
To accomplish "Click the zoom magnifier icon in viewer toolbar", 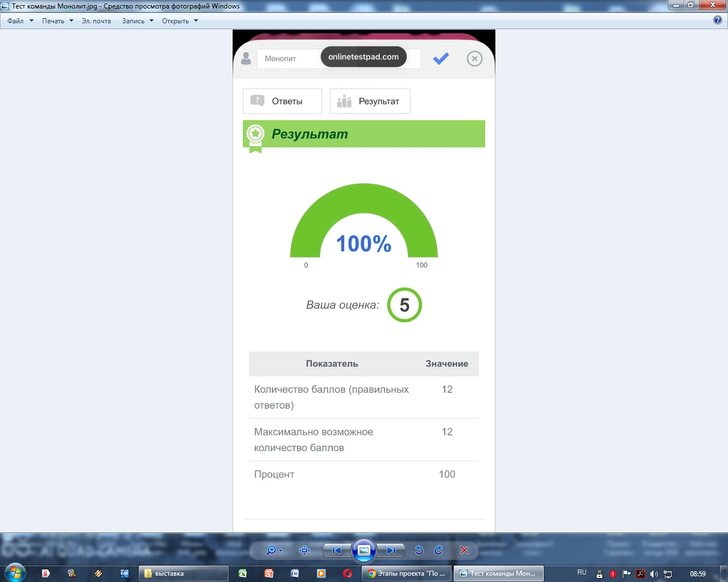I will (x=272, y=550).
